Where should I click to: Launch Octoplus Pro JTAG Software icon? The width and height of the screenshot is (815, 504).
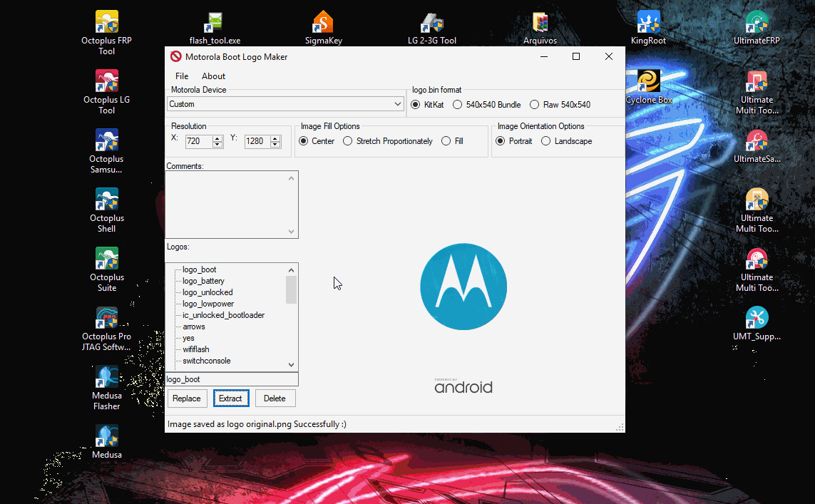[106, 329]
